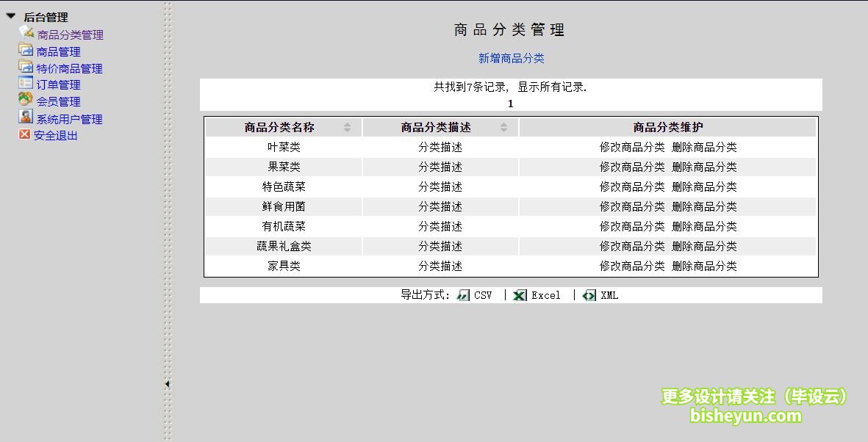The height and width of the screenshot is (442, 868).
Task: Toggle sorting on 商品分类名称 column
Action: (x=346, y=126)
